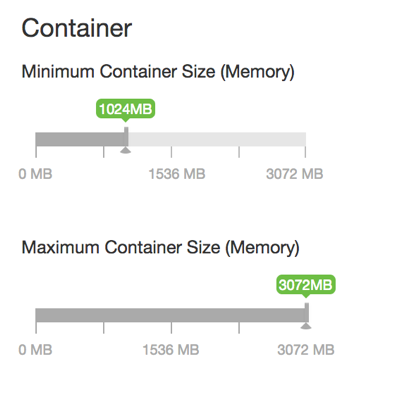Image resolution: width=393 pixels, height=412 pixels.
Task: Click the Maximum Container Size (Memory) label
Action: point(160,248)
